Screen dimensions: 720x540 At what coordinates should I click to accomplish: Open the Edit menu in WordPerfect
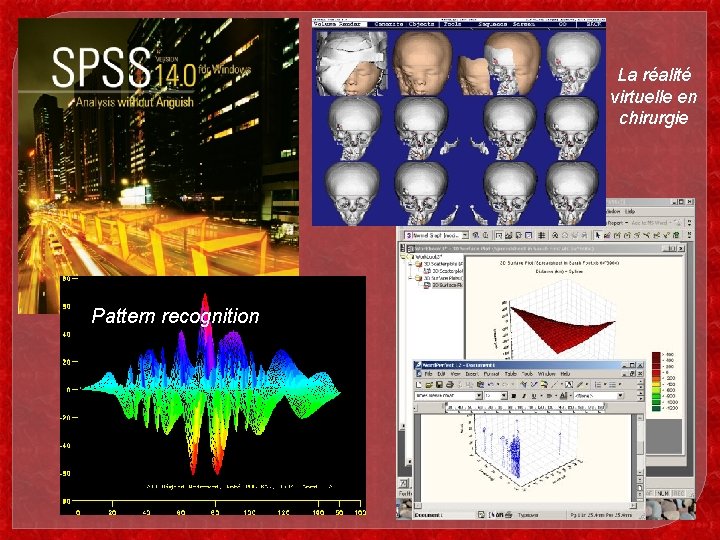click(x=441, y=374)
